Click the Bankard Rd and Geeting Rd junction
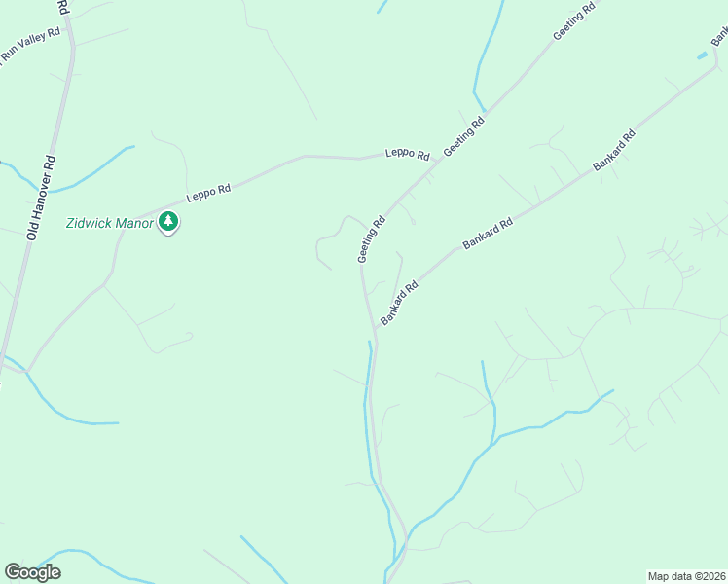The width and height of the screenshot is (728, 584). 375,329
